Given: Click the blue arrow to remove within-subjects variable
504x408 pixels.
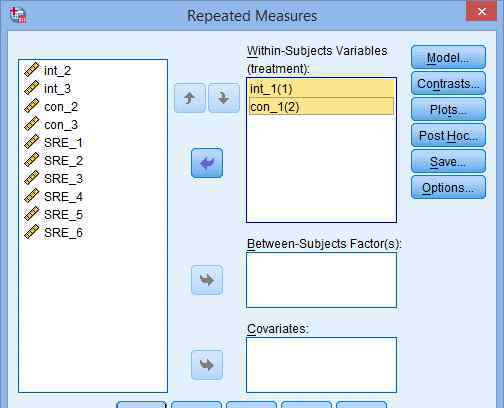Looking at the screenshot, I should point(207,163).
